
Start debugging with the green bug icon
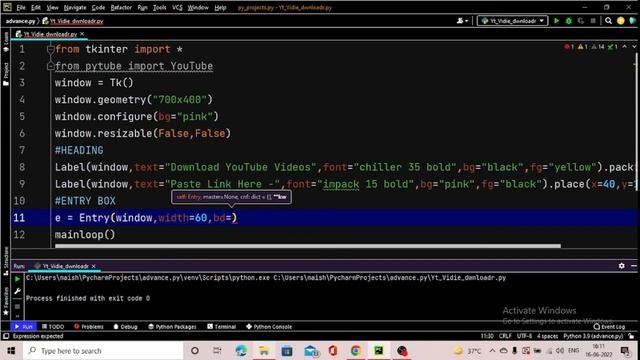569,21
